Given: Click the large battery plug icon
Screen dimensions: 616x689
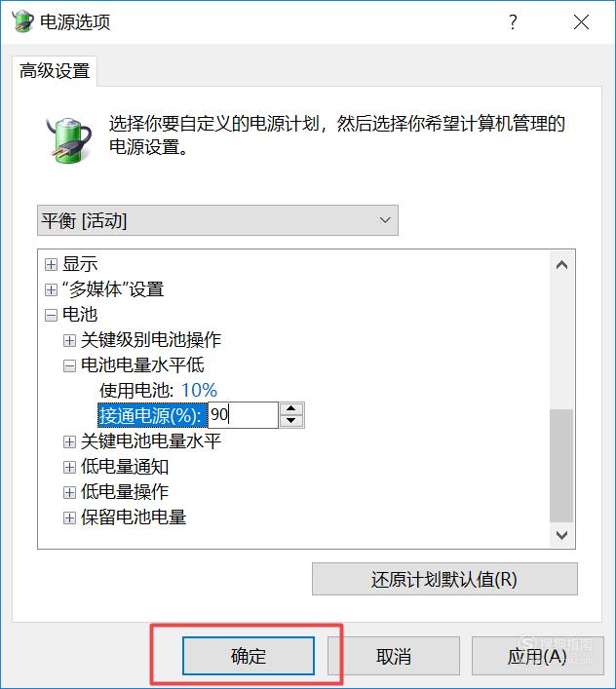Looking at the screenshot, I should [x=69, y=139].
